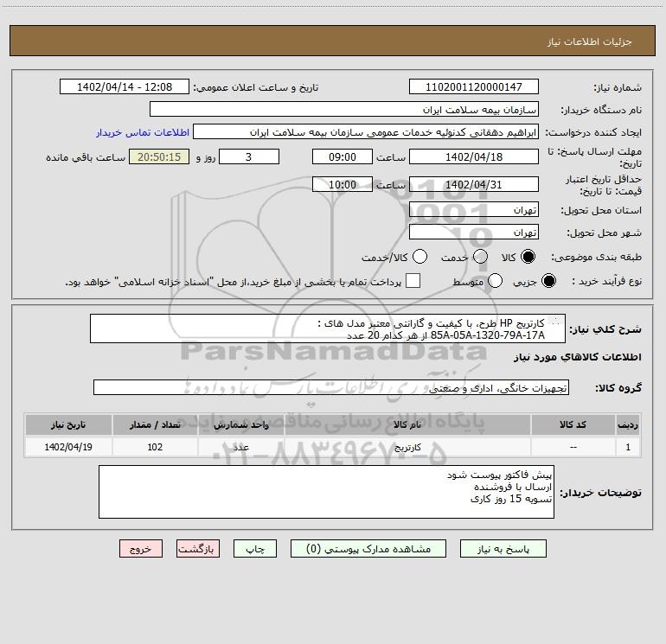Click the چاپ print button
Viewport: 666px width, 644px height.
click(255, 549)
